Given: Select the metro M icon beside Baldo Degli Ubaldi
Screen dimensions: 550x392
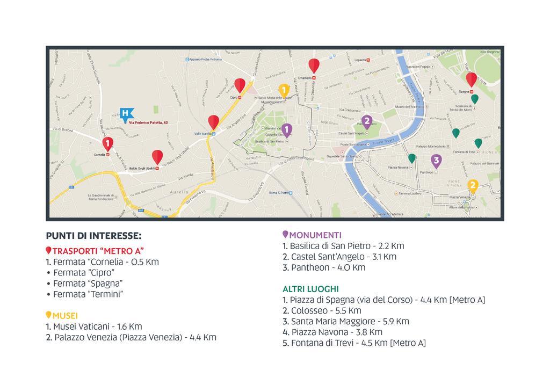Looking at the screenshot, I should pos(157,168).
